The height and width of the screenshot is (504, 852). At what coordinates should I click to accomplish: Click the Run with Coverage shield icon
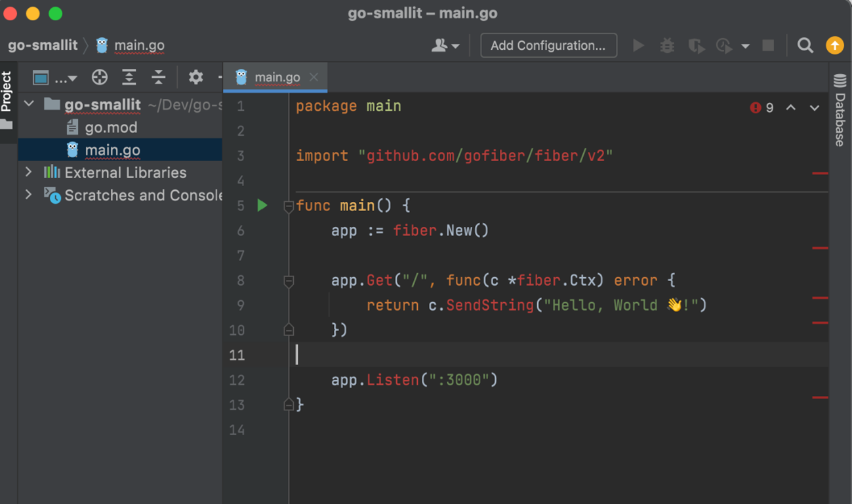[696, 45]
